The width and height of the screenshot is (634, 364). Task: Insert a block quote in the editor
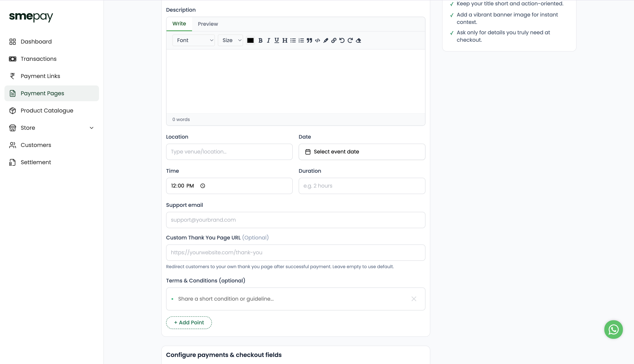point(309,40)
